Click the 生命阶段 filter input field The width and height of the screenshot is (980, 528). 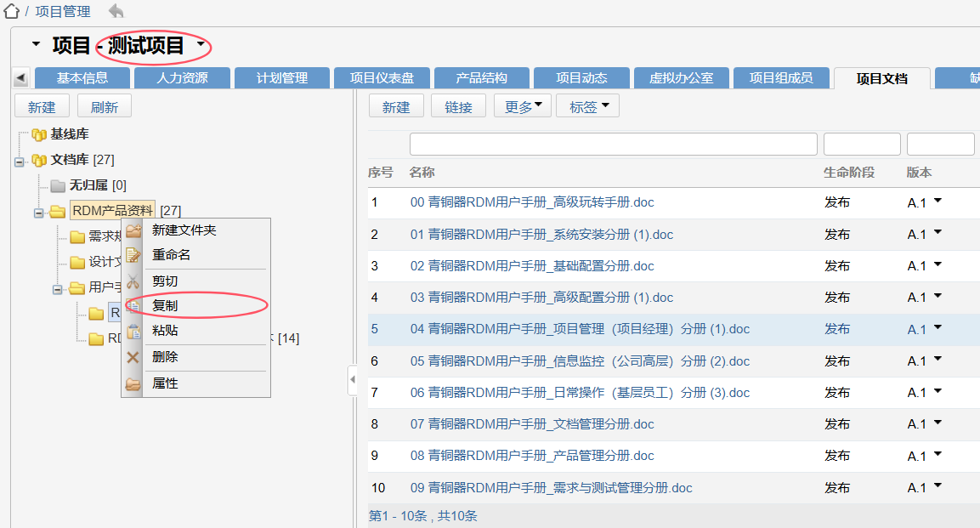862,145
